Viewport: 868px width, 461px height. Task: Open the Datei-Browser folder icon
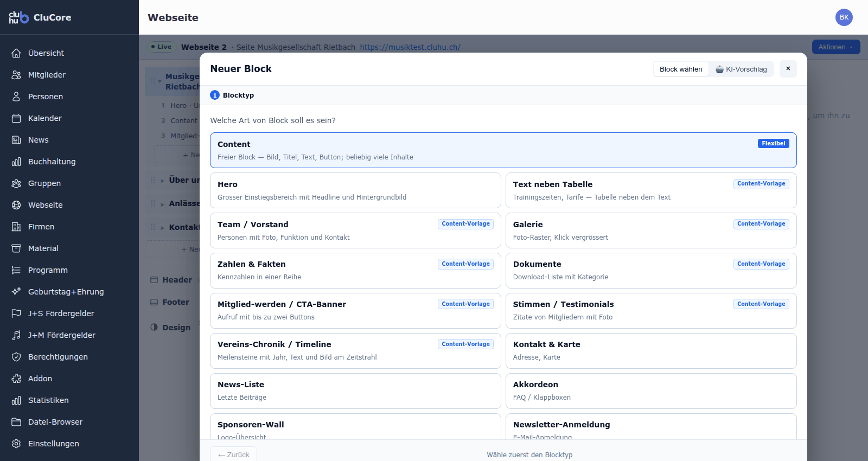tap(16, 422)
